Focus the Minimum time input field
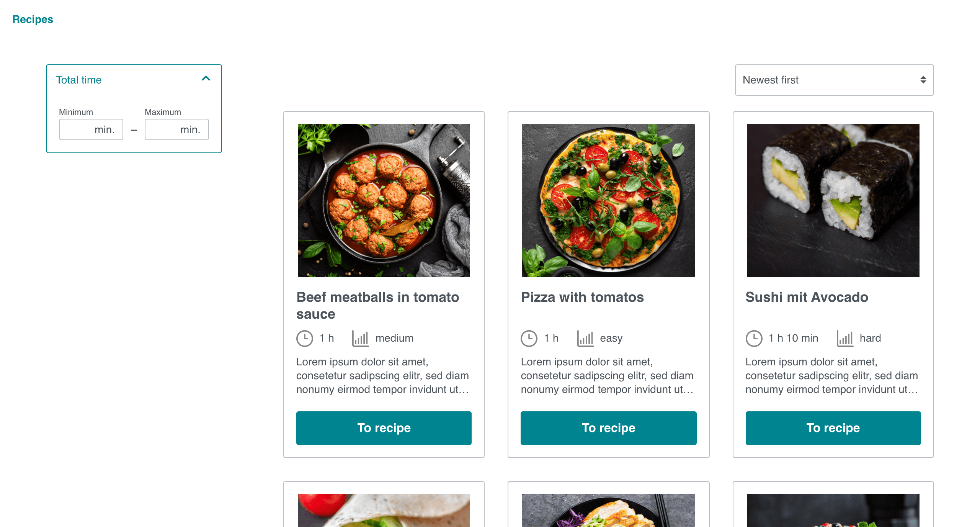This screenshot has width=980, height=527. [x=91, y=130]
